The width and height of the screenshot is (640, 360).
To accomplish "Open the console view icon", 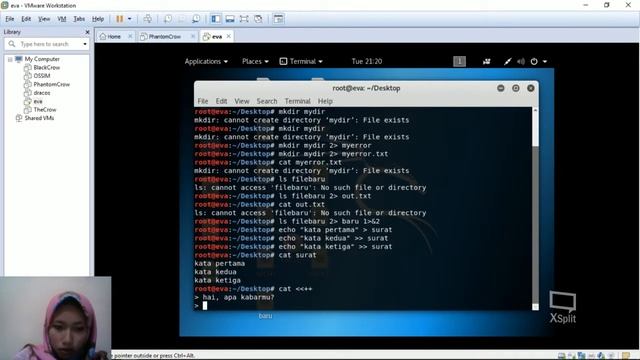I will 278,19.
